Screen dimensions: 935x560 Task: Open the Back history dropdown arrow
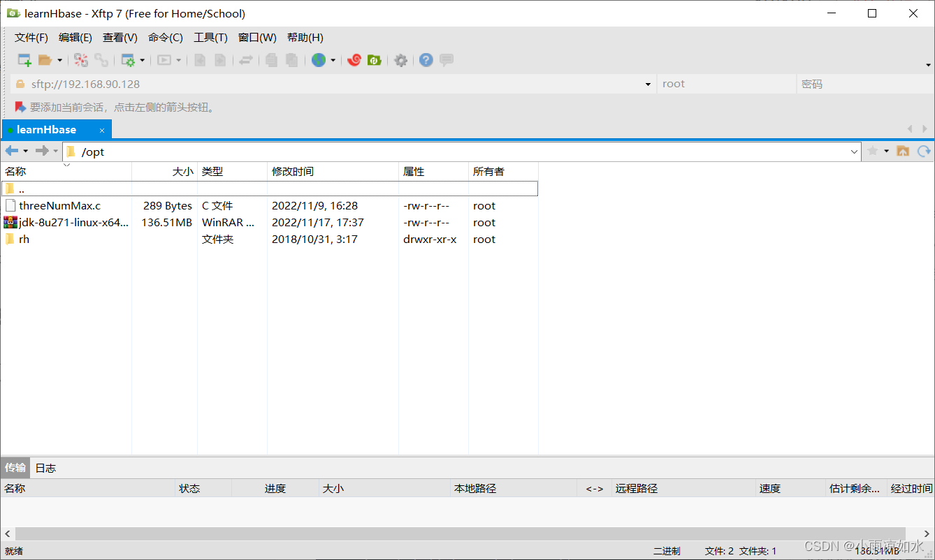click(x=26, y=151)
